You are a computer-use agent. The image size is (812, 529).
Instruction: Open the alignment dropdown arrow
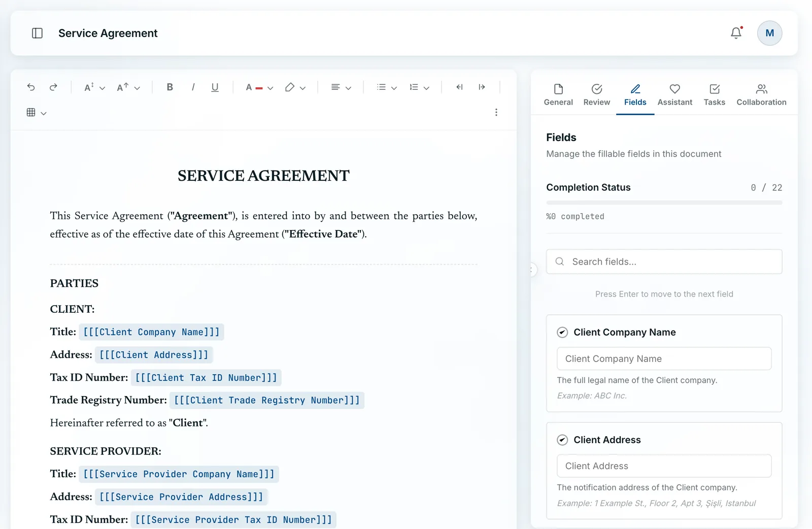coord(348,88)
